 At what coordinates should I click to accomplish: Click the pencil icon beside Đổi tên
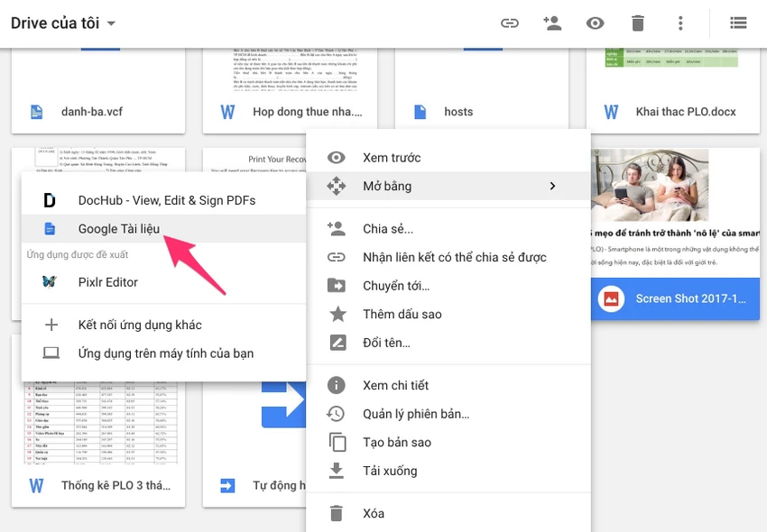(337, 343)
